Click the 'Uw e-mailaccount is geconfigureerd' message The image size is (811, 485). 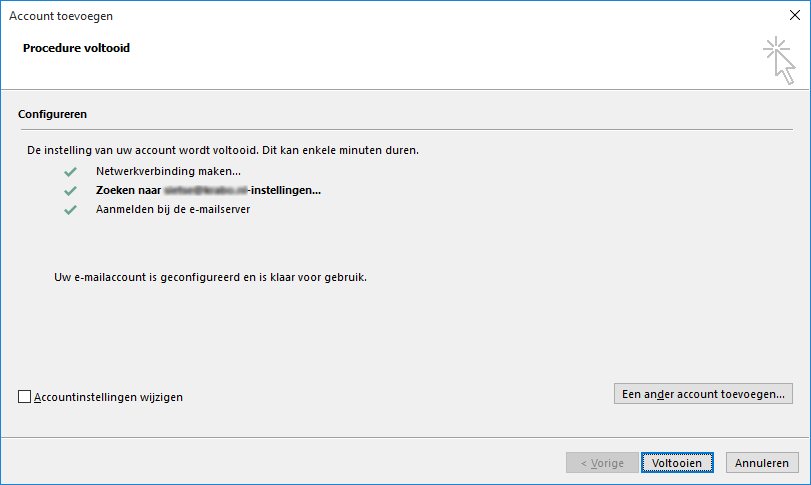point(210,276)
